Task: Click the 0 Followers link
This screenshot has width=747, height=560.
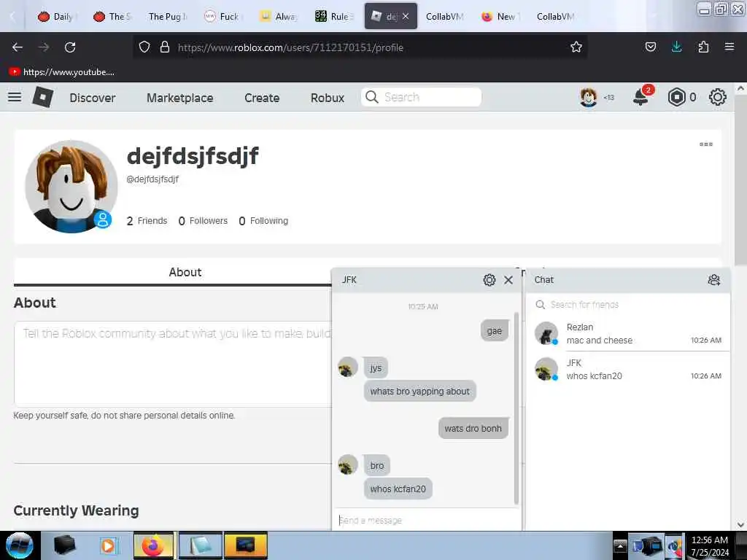Action: pos(203,221)
